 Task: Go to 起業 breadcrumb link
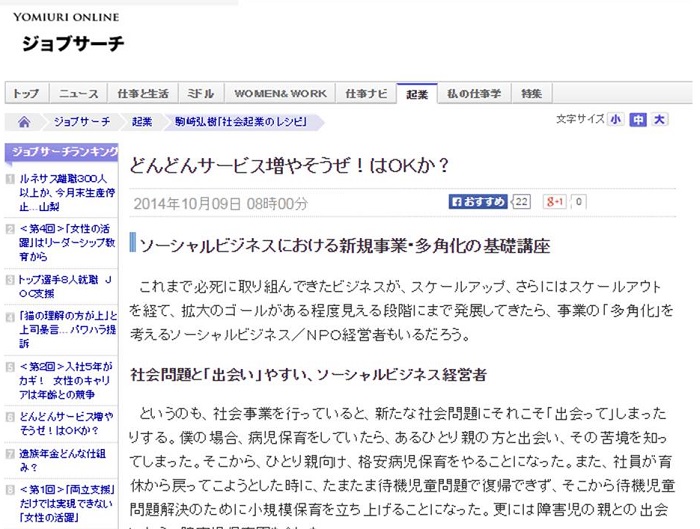click(142, 122)
